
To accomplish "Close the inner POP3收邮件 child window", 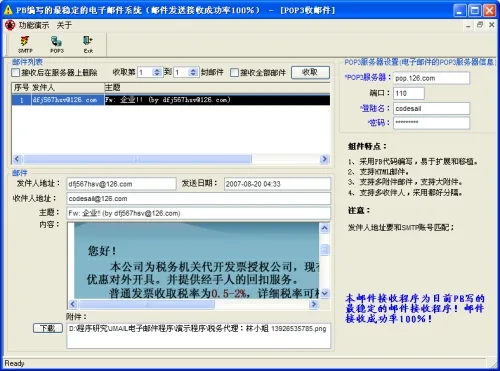I will click(491, 25).
